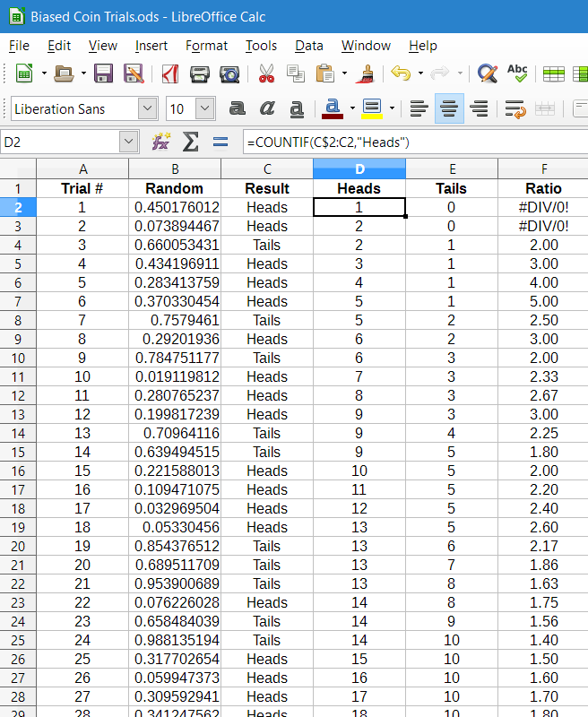
Task: Undo the last action
Action: (x=401, y=73)
